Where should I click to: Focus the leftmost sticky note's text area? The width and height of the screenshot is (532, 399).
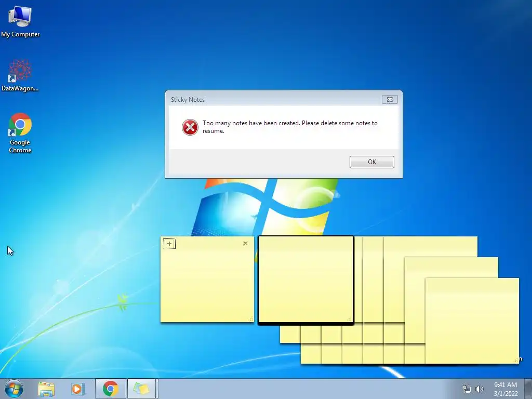click(207, 285)
